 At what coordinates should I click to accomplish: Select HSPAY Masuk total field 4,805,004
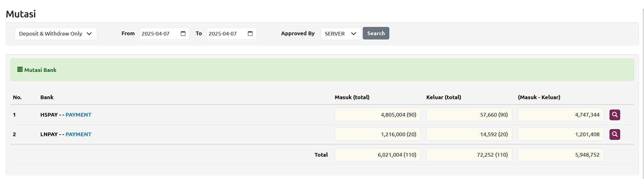(x=377, y=115)
